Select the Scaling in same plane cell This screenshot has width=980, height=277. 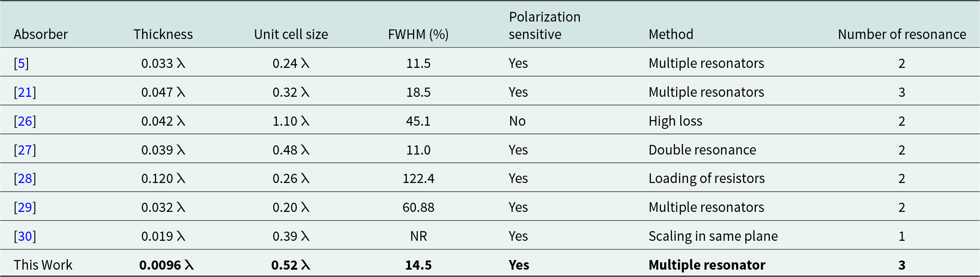[713, 236]
